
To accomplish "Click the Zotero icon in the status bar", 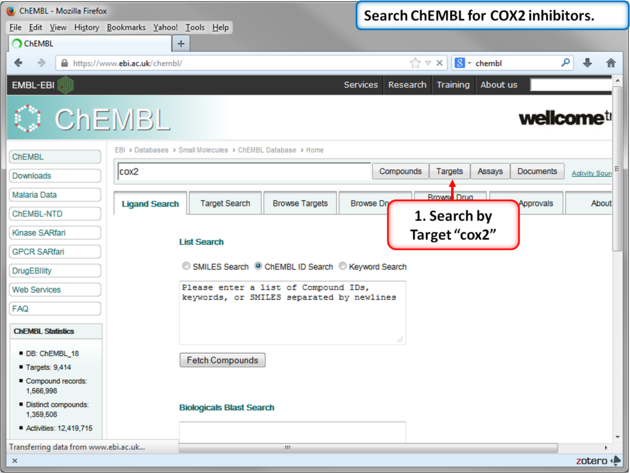I will click(616, 461).
